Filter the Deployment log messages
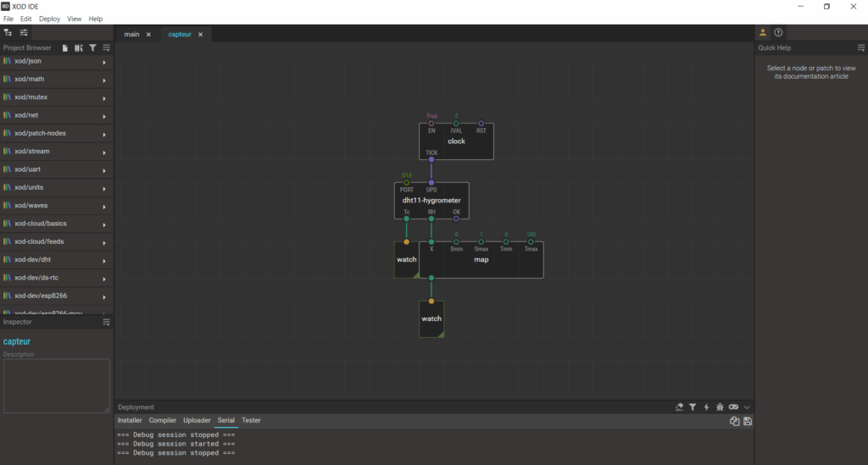This screenshot has width=868, height=465. (x=693, y=407)
